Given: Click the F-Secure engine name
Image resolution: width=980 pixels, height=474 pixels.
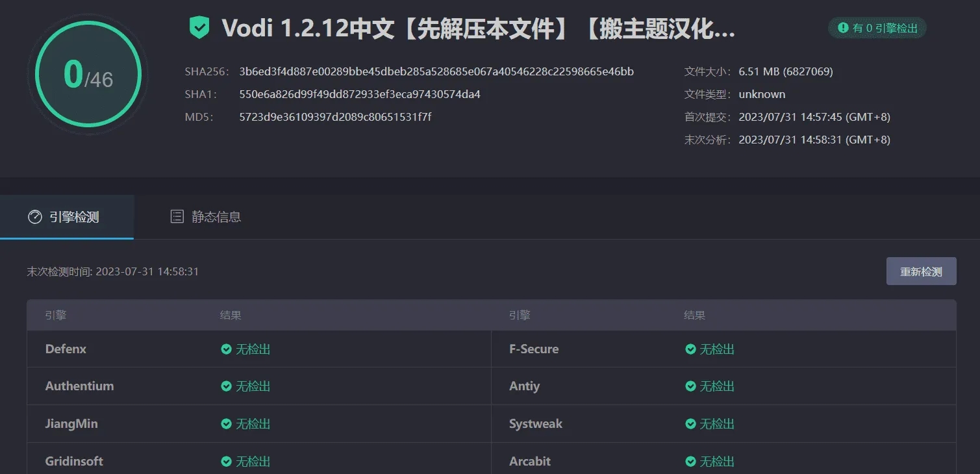Looking at the screenshot, I should (x=534, y=349).
